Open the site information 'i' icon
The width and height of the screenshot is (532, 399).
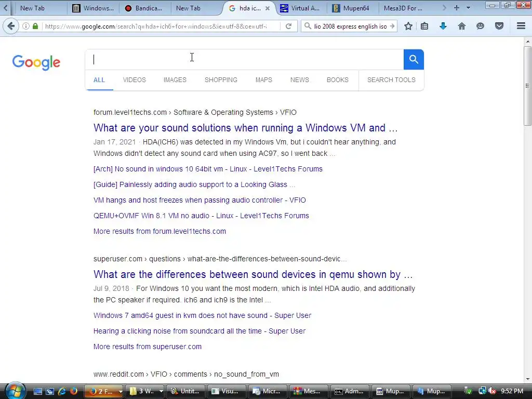[26, 26]
